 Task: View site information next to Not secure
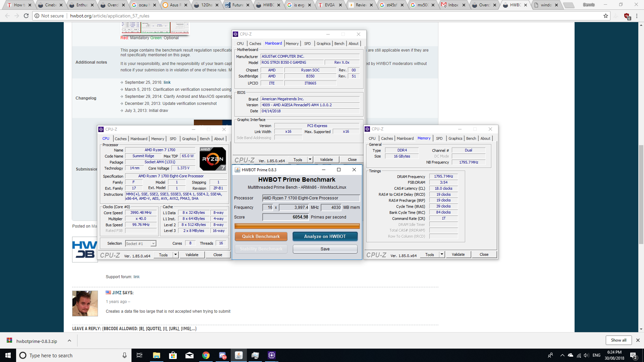pos(37,16)
